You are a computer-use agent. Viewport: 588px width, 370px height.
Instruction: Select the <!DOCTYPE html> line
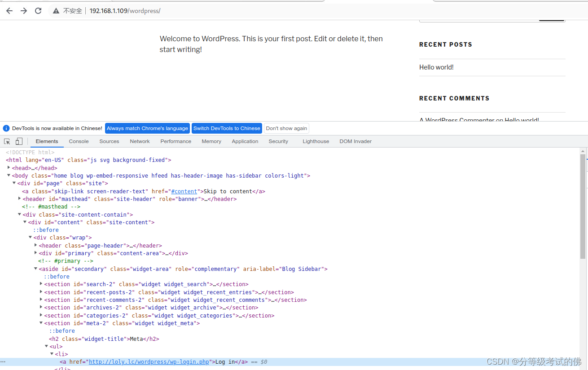click(x=30, y=152)
